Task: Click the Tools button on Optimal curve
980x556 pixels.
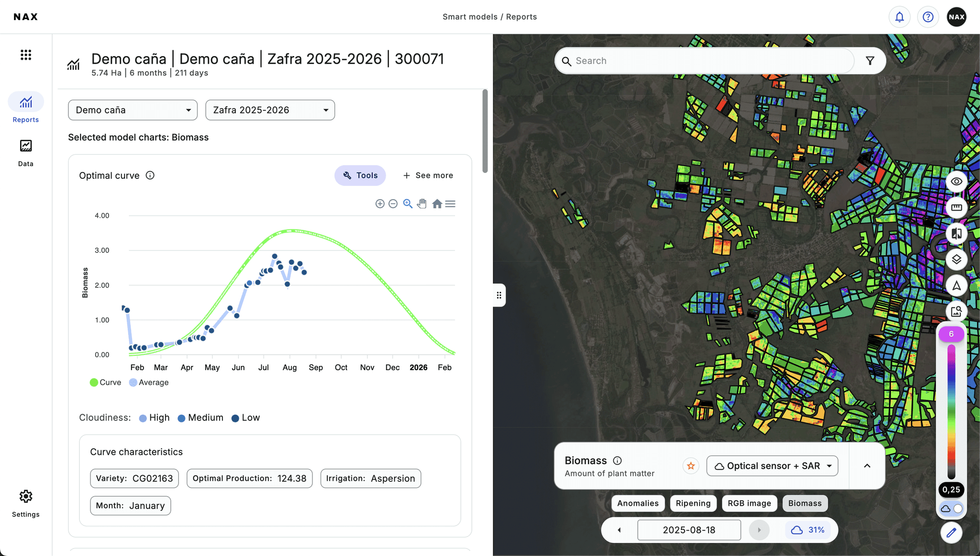Action: pos(360,175)
